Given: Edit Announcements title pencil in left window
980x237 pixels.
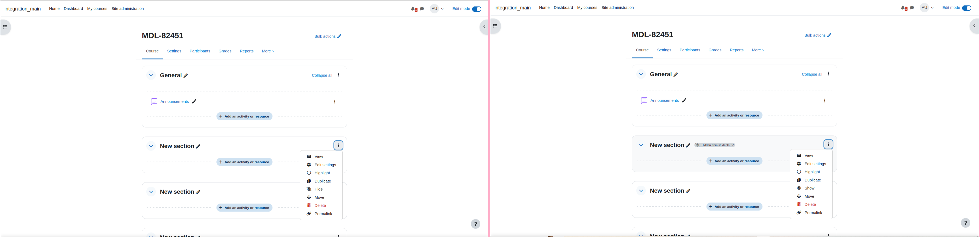Looking at the screenshot, I should coord(194,102).
